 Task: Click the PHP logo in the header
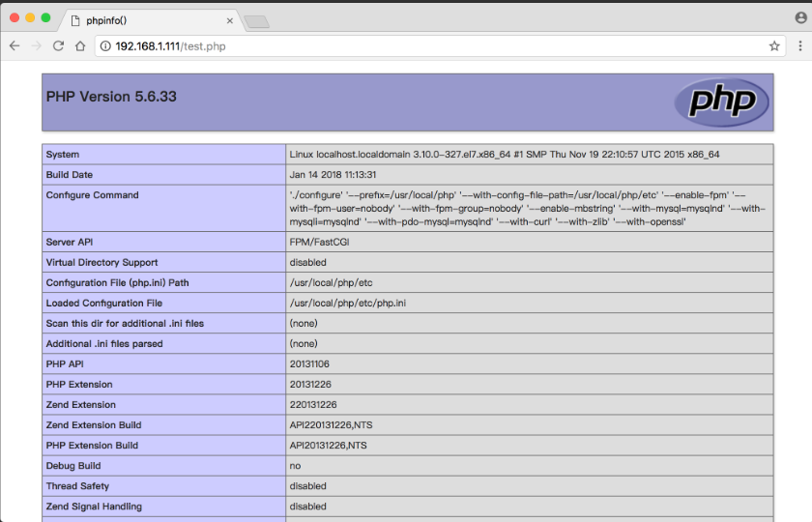[721, 102]
